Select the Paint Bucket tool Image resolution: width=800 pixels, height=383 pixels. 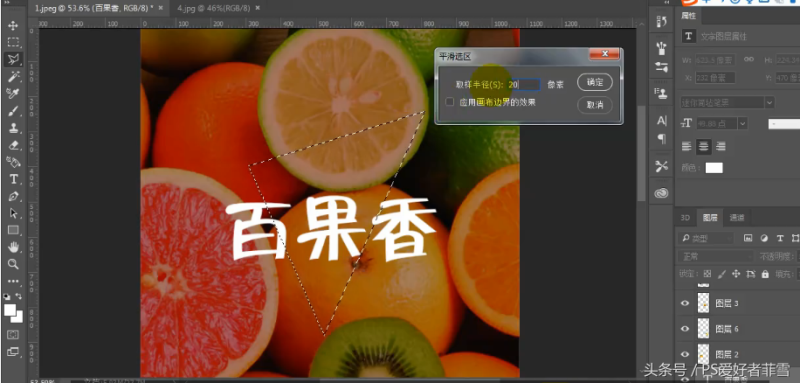click(13, 162)
